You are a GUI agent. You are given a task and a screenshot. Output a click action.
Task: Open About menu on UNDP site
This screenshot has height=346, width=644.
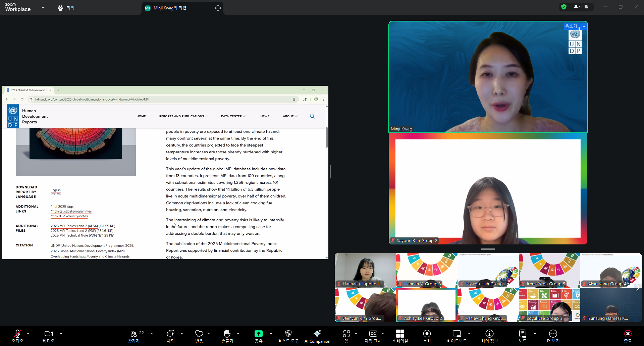click(x=290, y=116)
